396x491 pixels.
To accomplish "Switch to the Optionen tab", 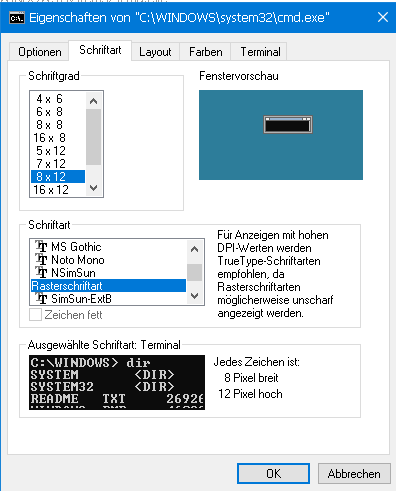I will pos(39,52).
